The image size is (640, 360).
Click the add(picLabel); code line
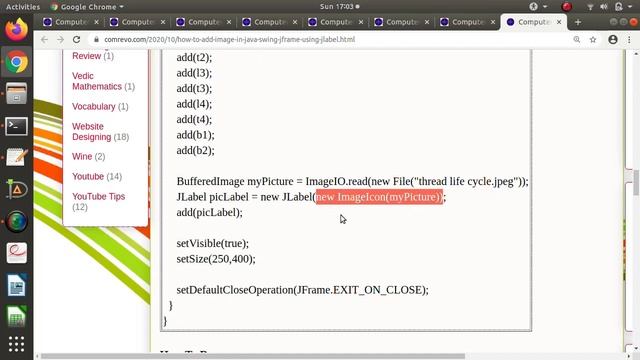(x=209, y=212)
